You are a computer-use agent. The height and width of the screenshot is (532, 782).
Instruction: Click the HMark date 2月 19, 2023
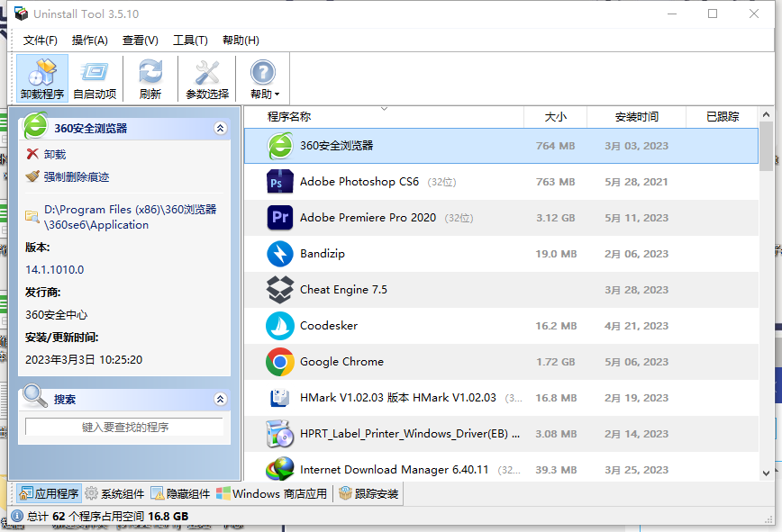tap(636, 398)
